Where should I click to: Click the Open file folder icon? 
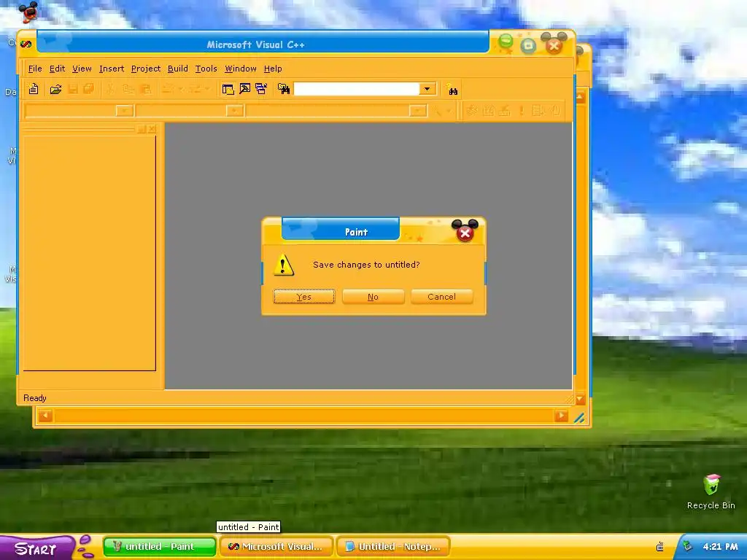55,89
